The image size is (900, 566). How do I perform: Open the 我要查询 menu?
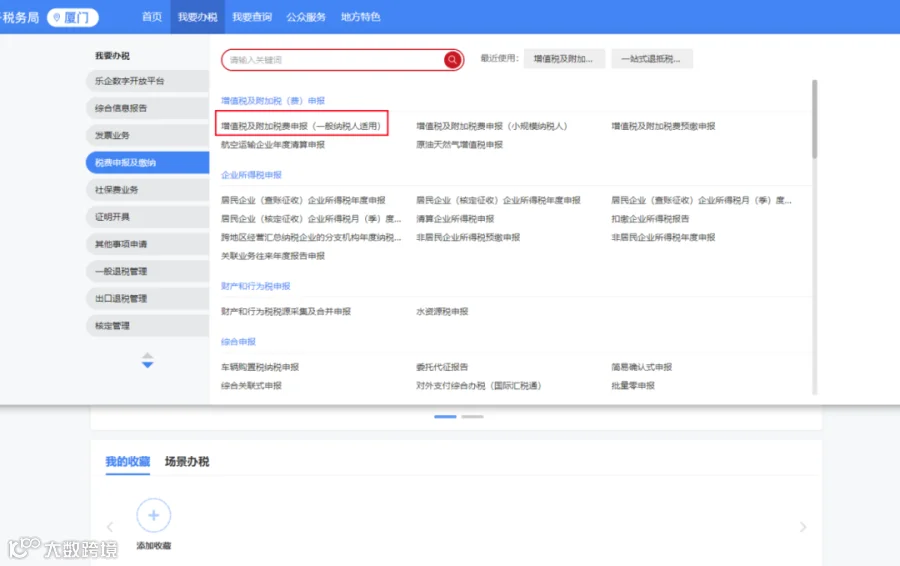click(252, 17)
